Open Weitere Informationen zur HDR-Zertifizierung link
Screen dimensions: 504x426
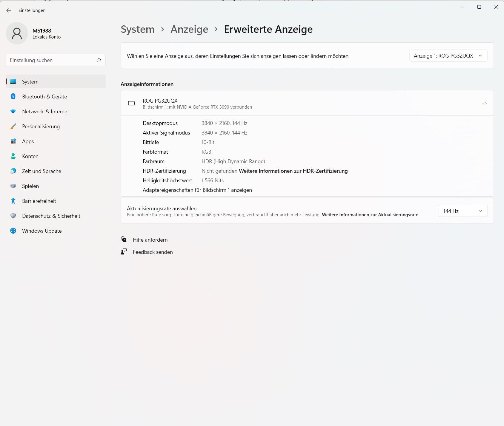[293, 171]
